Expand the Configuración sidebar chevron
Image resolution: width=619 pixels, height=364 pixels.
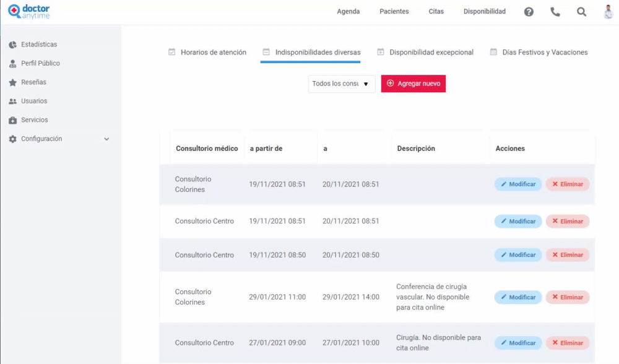click(x=106, y=139)
